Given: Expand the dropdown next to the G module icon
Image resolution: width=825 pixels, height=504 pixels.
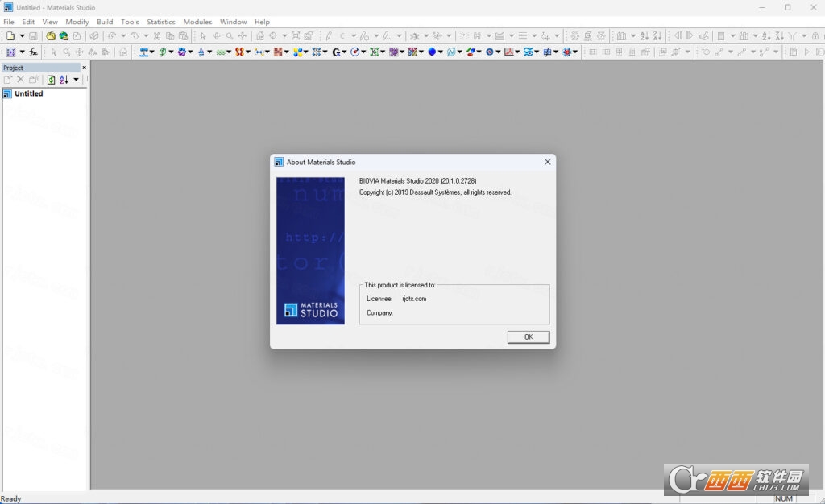Looking at the screenshot, I should point(344,52).
